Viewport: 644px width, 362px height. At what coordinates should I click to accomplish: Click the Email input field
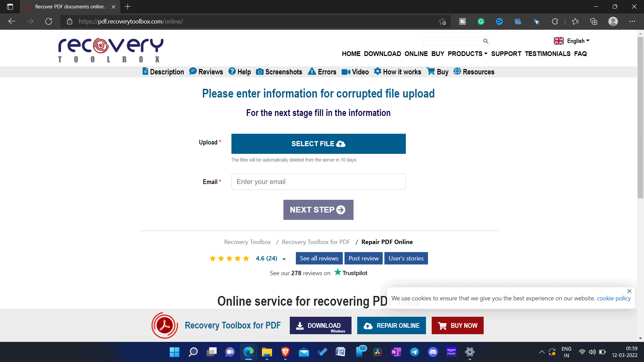[x=318, y=181]
